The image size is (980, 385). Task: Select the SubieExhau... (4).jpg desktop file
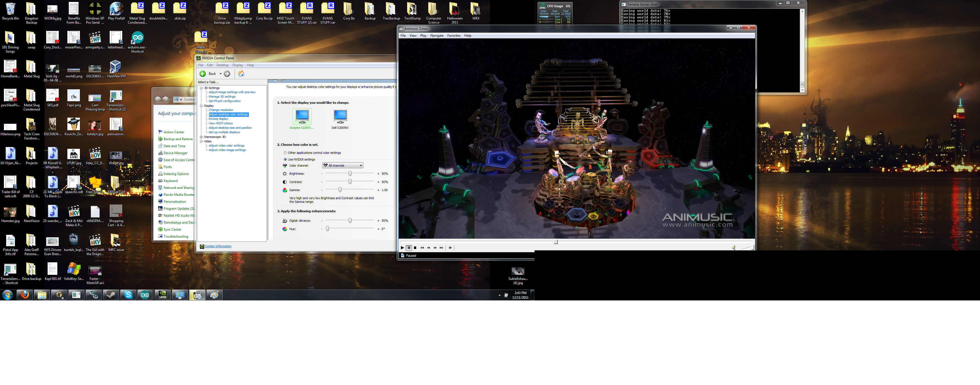[x=518, y=276]
